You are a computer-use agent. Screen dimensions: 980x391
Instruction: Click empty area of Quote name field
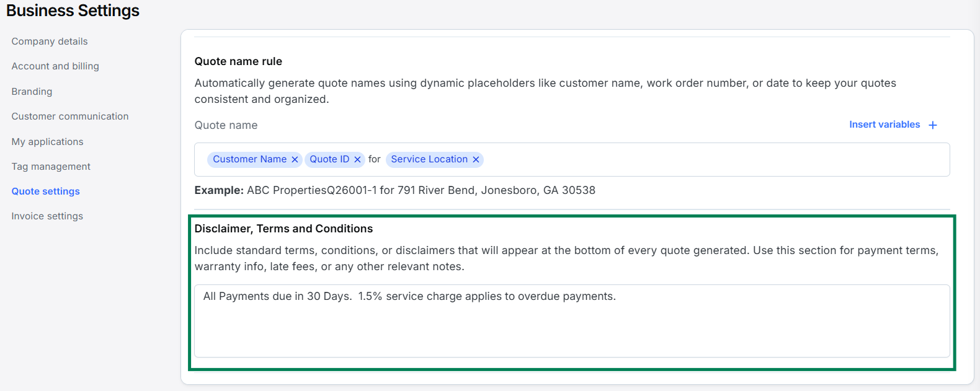pos(713,160)
